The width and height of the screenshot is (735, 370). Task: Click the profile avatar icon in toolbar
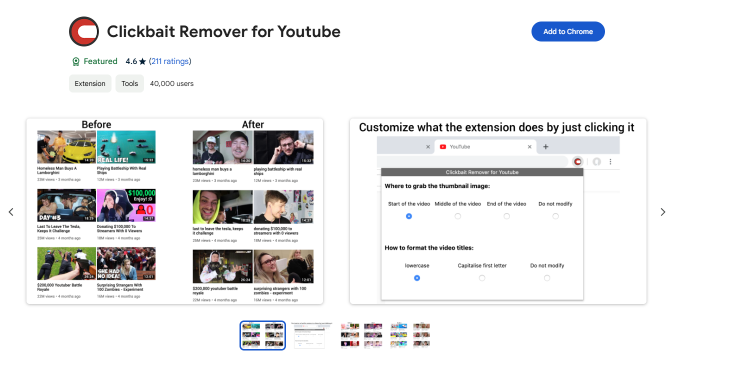coord(596,162)
